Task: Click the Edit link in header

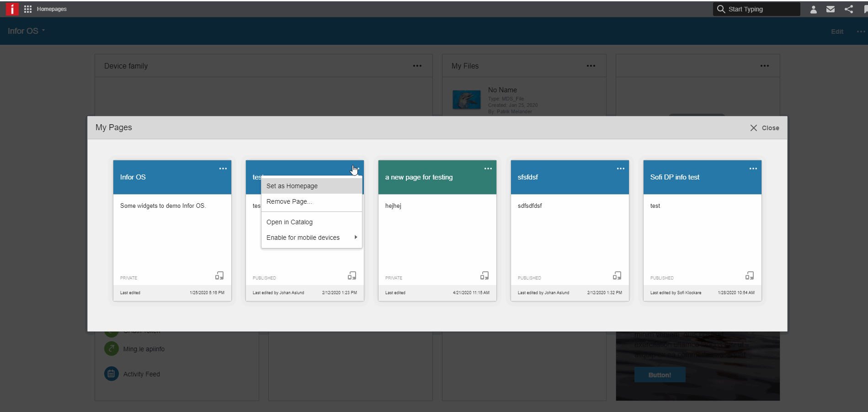Action: coord(837,32)
